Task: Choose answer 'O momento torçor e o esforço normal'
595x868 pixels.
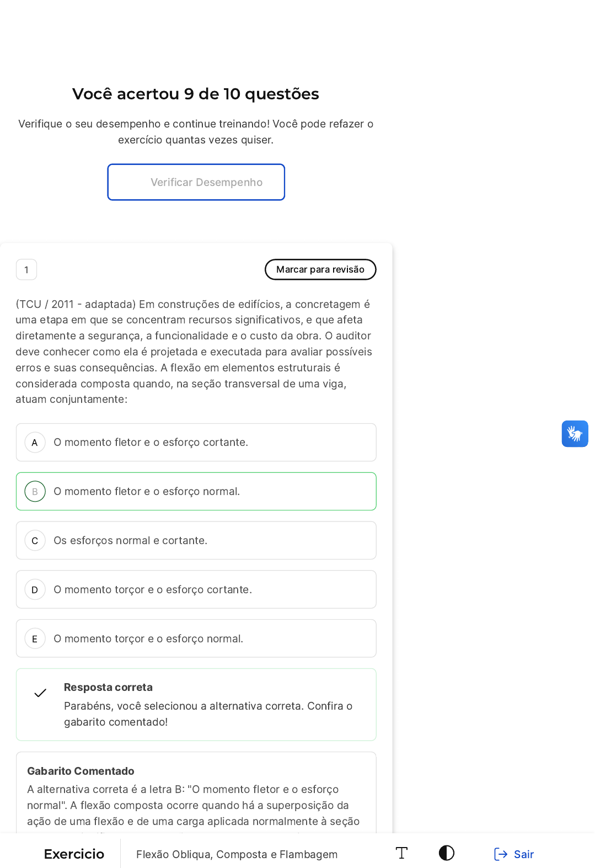Action: (196, 639)
